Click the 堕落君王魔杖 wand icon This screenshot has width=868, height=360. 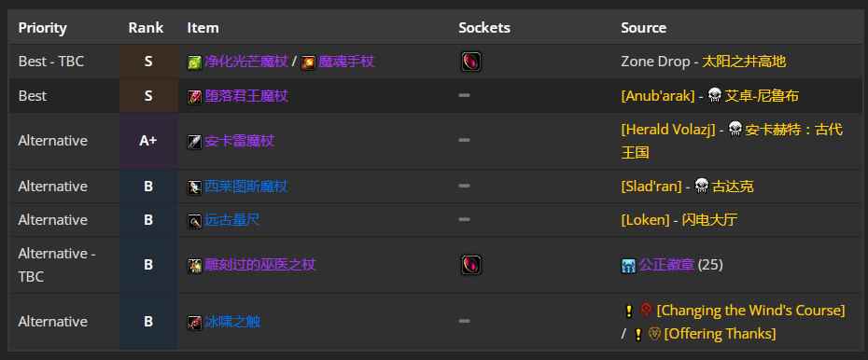pyautogui.click(x=194, y=97)
